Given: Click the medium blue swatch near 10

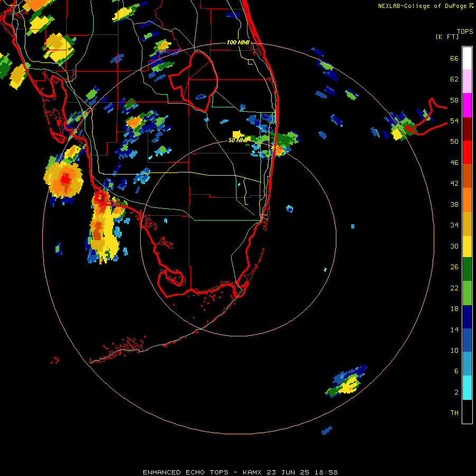Looking at the screenshot, I should click(x=467, y=340).
